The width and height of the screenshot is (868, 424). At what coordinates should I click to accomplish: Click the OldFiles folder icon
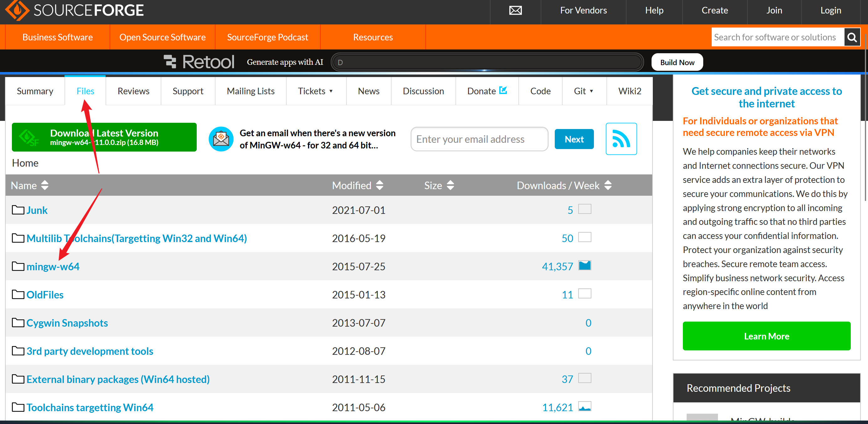[18, 294]
